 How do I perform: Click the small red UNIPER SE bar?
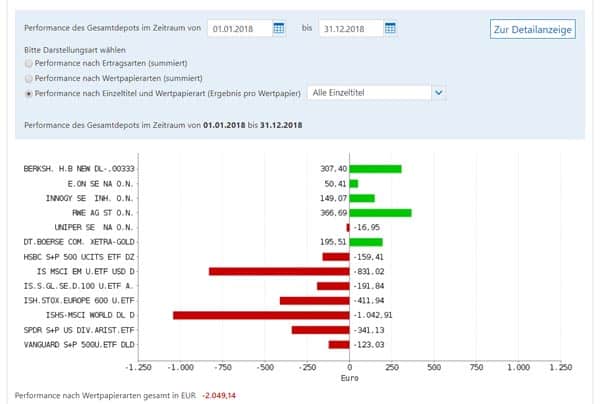coord(348,228)
